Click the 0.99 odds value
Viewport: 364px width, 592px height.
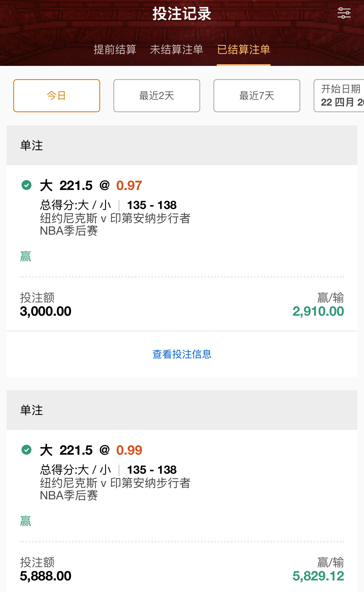[129, 450]
